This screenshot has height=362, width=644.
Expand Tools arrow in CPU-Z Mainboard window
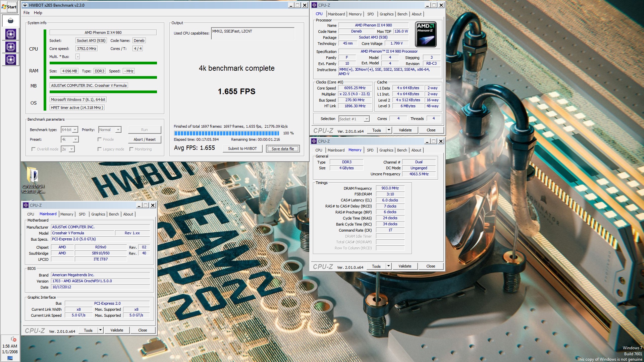point(100,330)
